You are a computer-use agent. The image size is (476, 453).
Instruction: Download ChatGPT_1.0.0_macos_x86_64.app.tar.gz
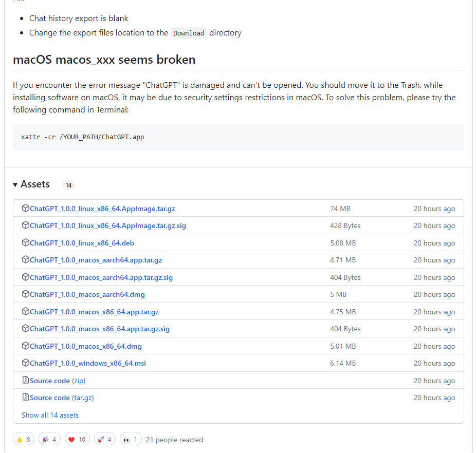click(x=95, y=312)
